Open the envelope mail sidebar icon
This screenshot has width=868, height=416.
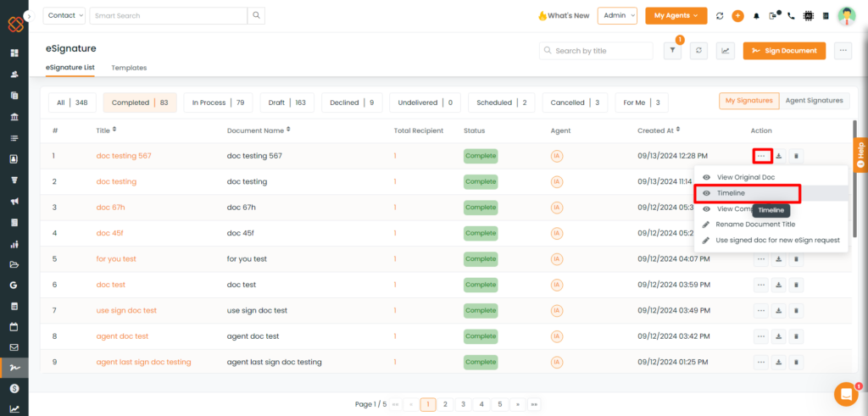point(14,348)
